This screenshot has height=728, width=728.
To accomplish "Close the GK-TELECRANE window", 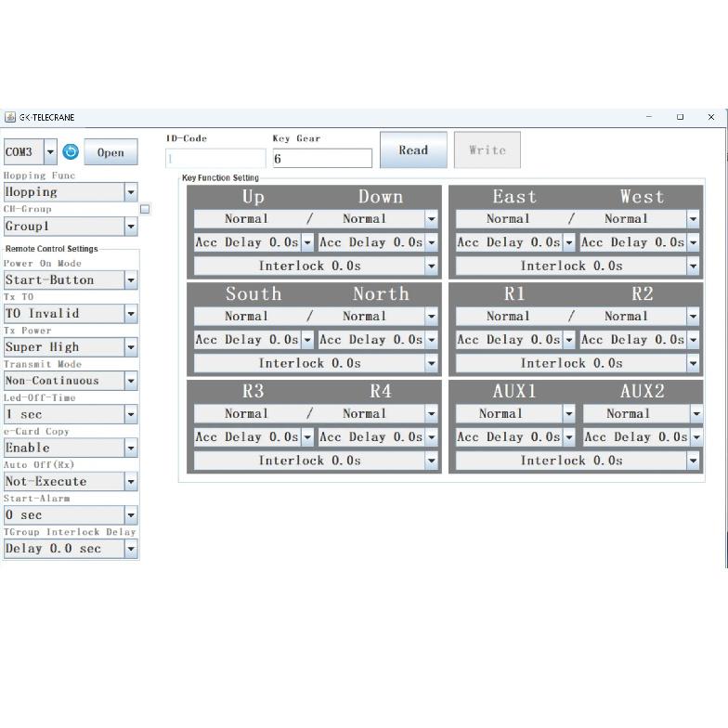I will click(x=711, y=117).
